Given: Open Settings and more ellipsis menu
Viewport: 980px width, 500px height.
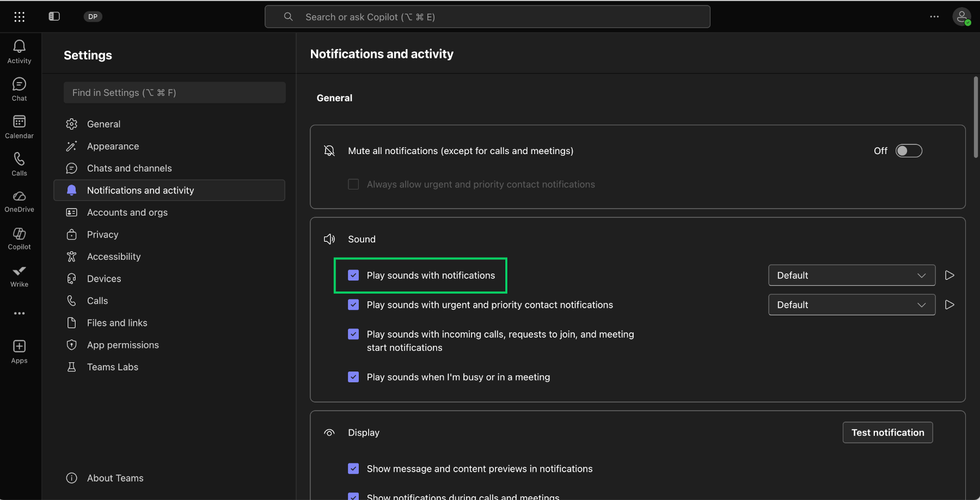Looking at the screenshot, I should click(934, 17).
